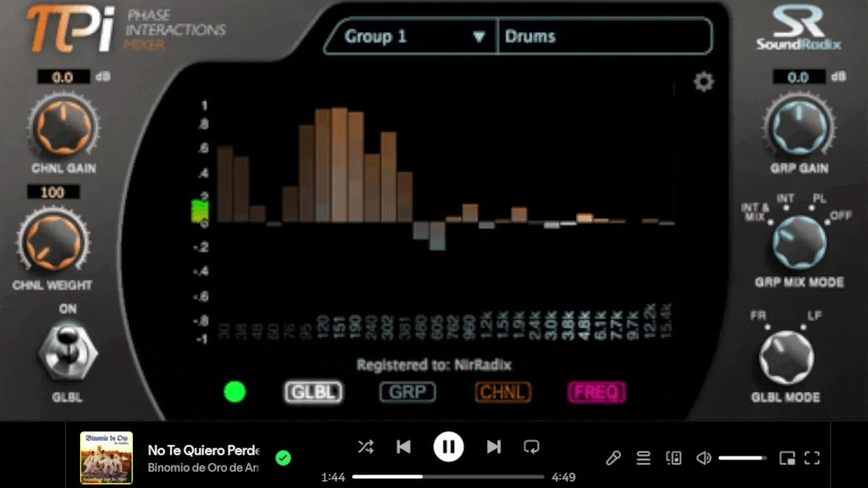
Task: Pause the current song
Action: (448, 447)
